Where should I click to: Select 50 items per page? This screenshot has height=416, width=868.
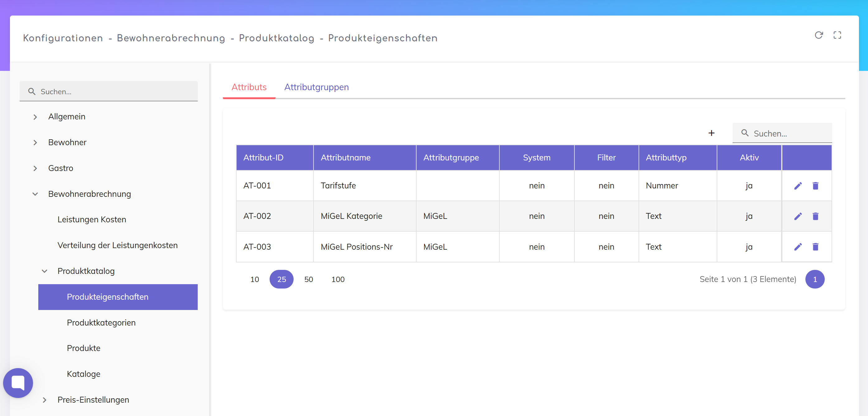tap(308, 279)
